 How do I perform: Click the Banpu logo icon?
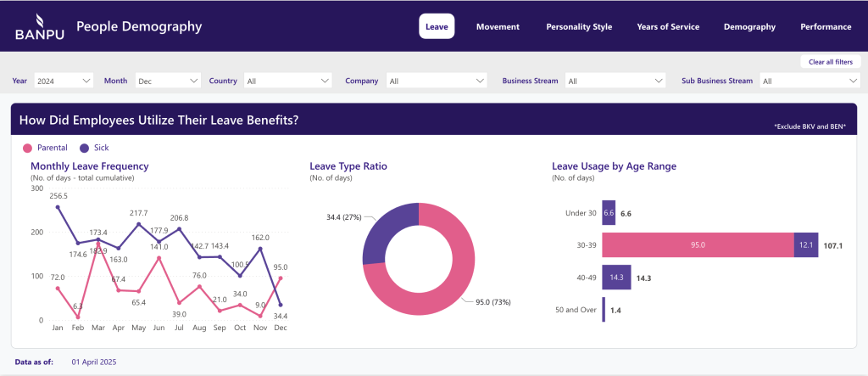pos(33,20)
